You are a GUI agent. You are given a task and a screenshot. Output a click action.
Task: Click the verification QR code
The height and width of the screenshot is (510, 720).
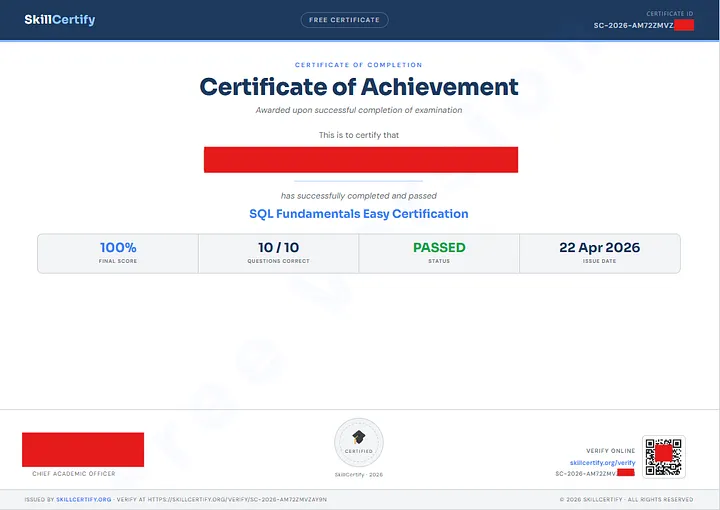[x=664, y=457]
